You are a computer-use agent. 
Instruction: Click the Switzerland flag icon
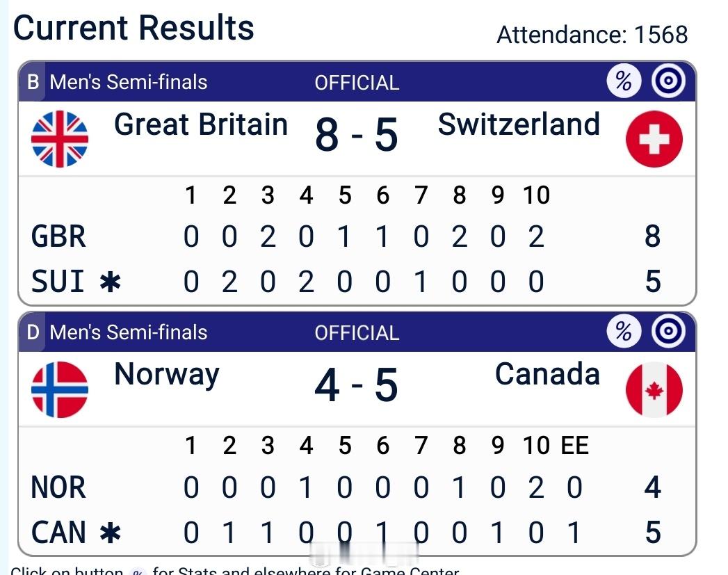(x=654, y=139)
